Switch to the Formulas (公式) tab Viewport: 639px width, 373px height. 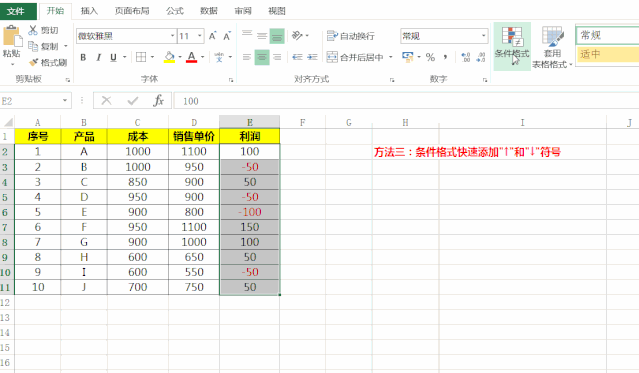click(175, 11)
